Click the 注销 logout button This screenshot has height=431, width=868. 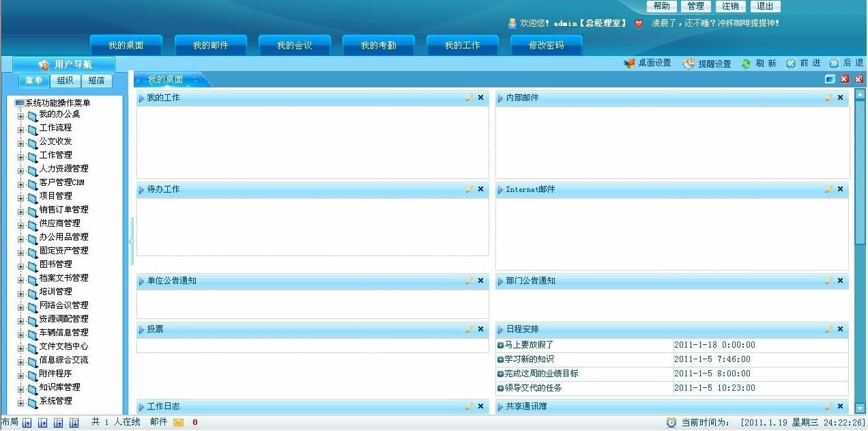coord(730,6)
